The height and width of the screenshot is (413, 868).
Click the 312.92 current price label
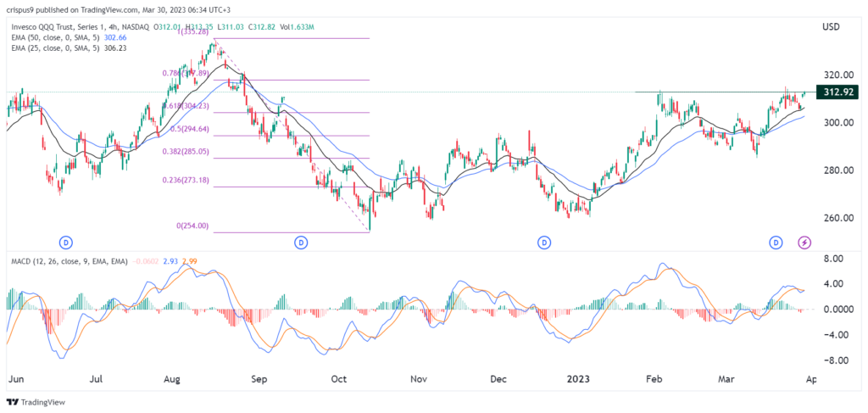click(838, 92)
